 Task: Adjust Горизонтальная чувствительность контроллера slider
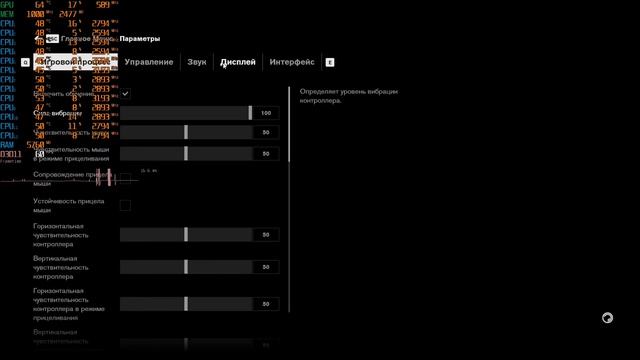[x=186, y=235]
